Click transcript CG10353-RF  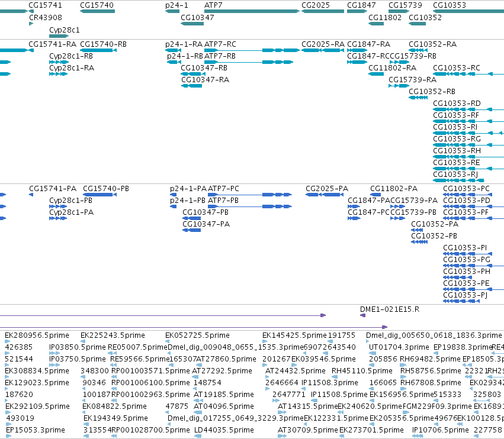click(468, 121)
